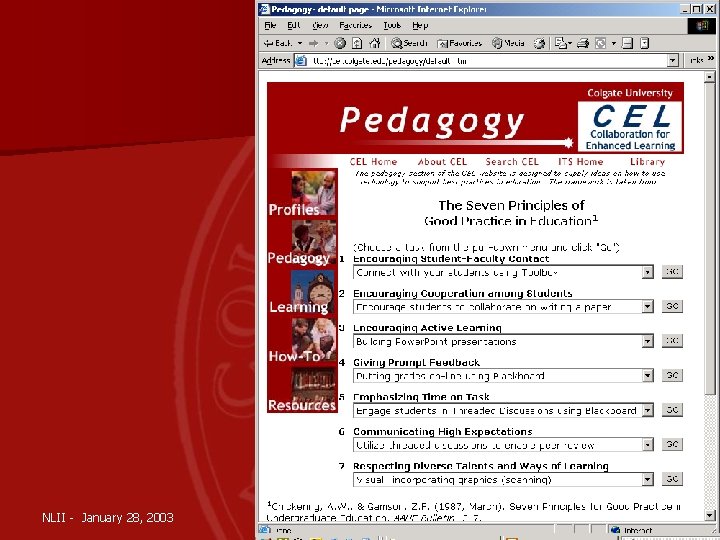Viewport: 720px width, 540px height.
Task: Click the Mail toolbar icon
Action: coord(562,43)
